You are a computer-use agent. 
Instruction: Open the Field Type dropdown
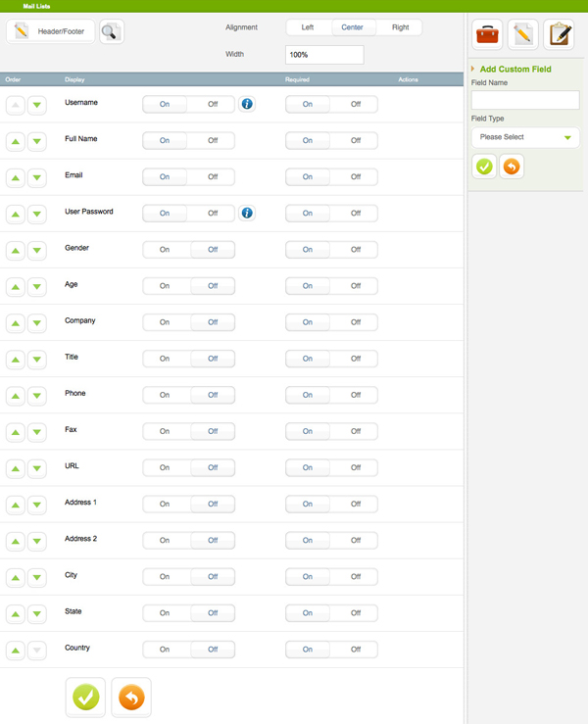pos(525,137)
